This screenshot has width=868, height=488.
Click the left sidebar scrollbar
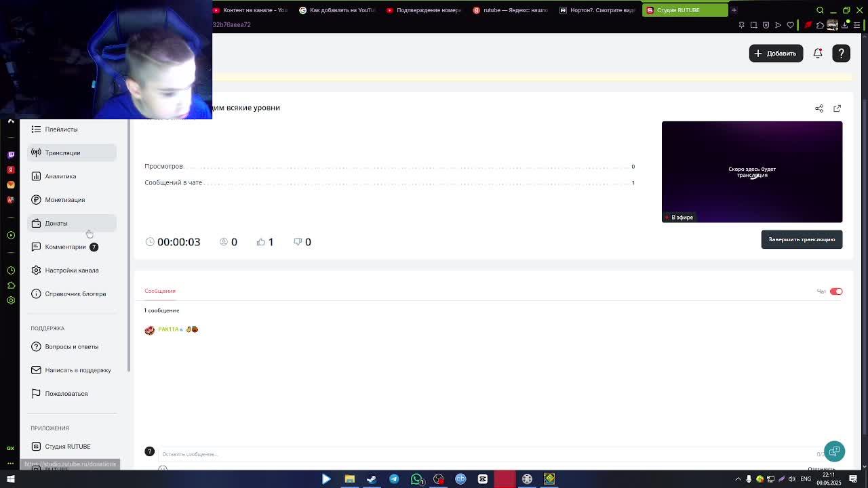pyautogui.click(x=128, y=246)
